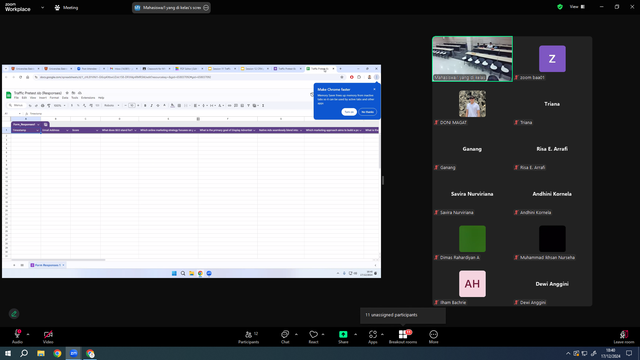Viewport: 640px width, 360px height.
Task: Open the Windows Start menu
Action: 8,353
